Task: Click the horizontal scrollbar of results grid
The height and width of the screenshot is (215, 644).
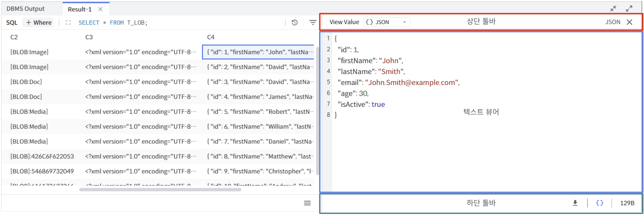Action: pos(160,190)
